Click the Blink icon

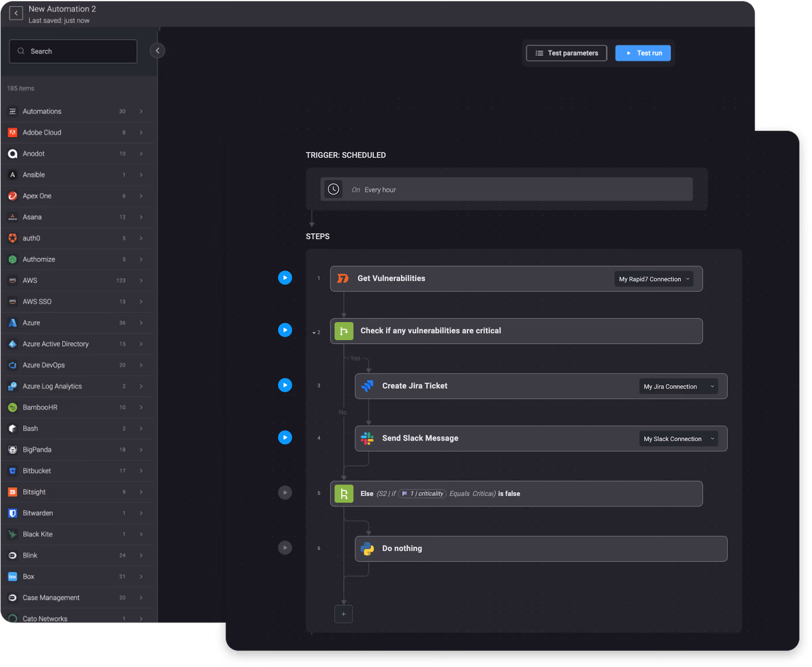click(x=13, y=555)
